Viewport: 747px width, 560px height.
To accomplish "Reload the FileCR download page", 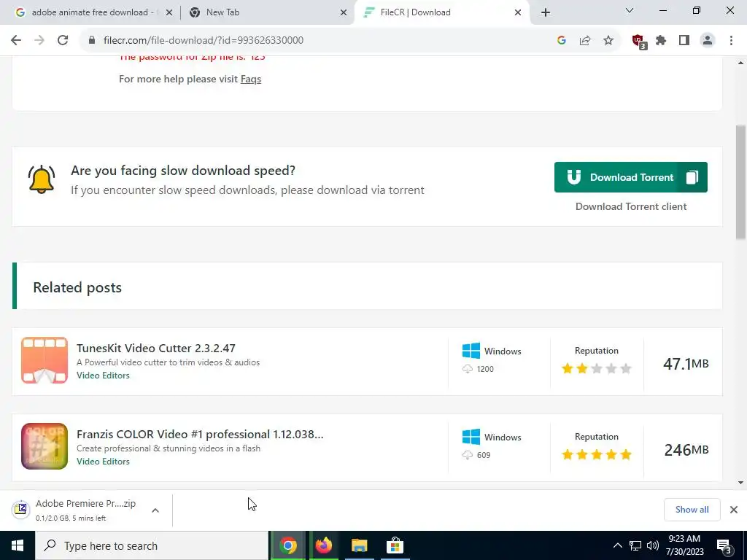I will [x=63, y=41].
